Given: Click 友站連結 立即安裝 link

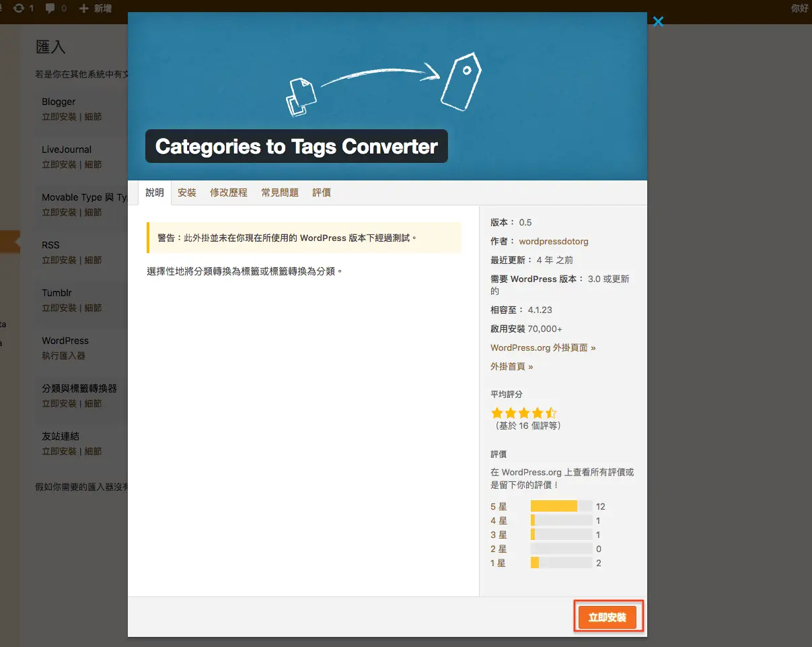Looking at the screenshot, I should pyautogui.click(x=59, y=451).
